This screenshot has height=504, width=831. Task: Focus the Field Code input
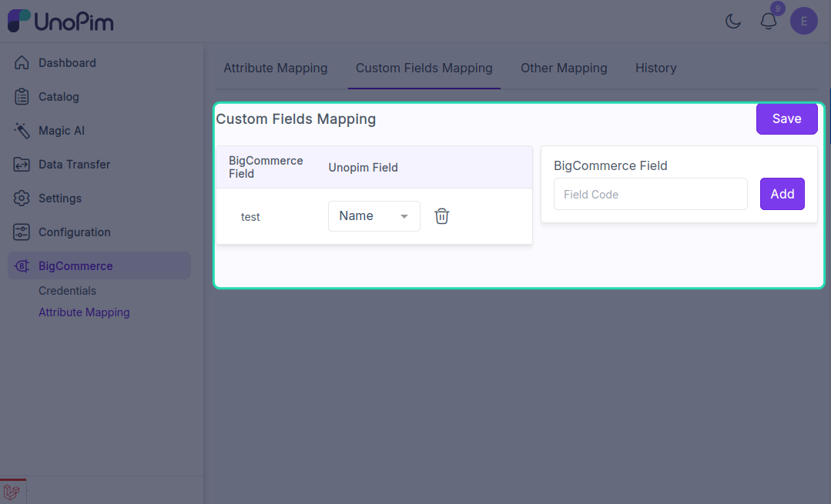(650, 194)
